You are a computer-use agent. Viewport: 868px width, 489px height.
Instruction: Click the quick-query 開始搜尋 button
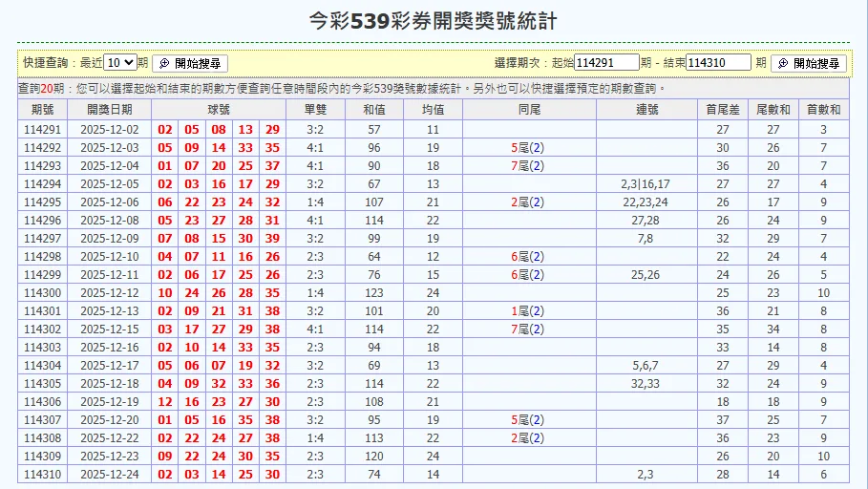click(190, 63)
